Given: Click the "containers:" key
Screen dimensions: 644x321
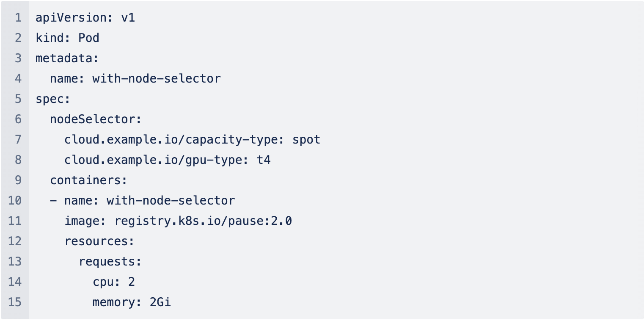Looking at the screenshot, I should click(x=88, y=180).
